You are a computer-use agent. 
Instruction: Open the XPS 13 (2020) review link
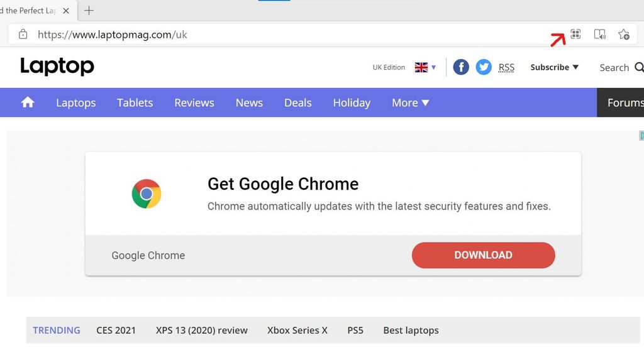(x=201, y=330)
